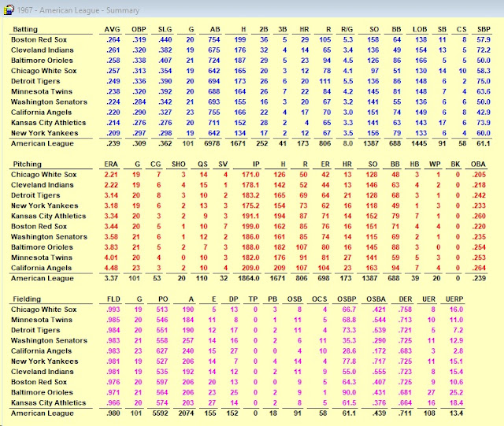The width and height of the screenshot is (504, 426).
Task: Click the Batting OBP column header
Action: tap(139, 29)
